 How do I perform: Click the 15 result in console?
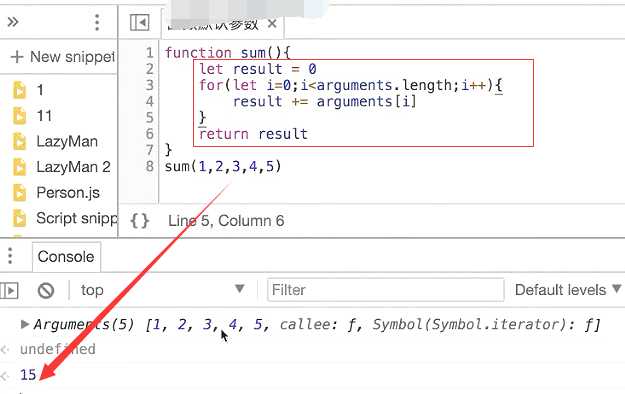(28, 375)
